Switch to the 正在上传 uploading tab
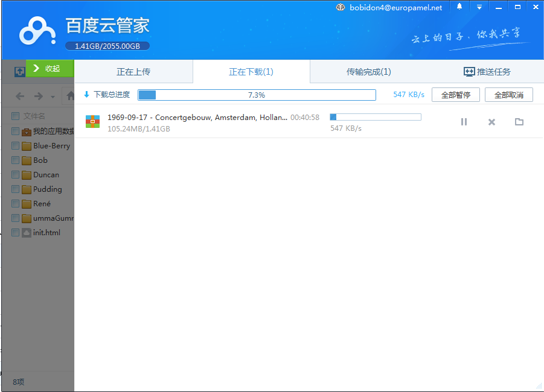The image size is (544, 392). point(133,72)
